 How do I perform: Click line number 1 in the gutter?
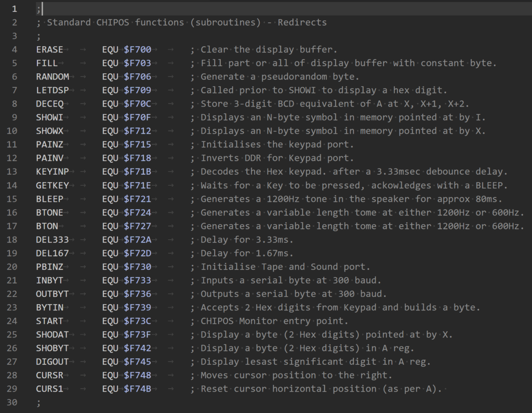(x=14, y=9)
